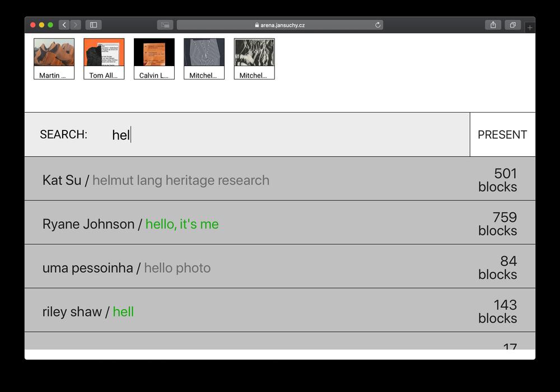Select the Tom All... thumbnail
Image resolution: width=560 pixels, height=392 pixels.
(104, 58)
